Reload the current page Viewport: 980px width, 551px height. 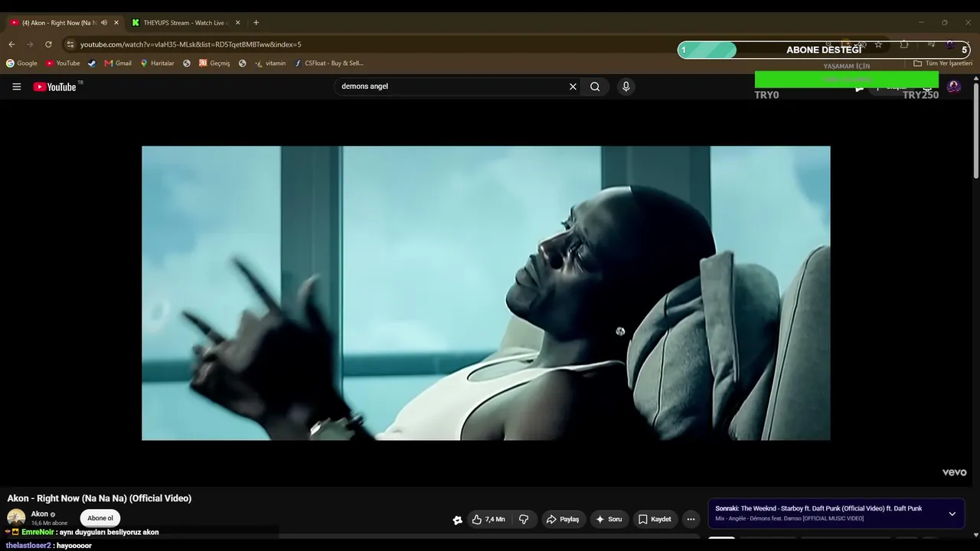click(x=49, y=44)
